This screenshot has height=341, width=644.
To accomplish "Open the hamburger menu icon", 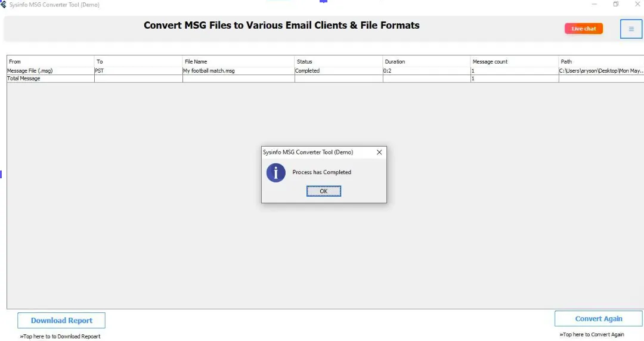I will click(x=631, y=29).
